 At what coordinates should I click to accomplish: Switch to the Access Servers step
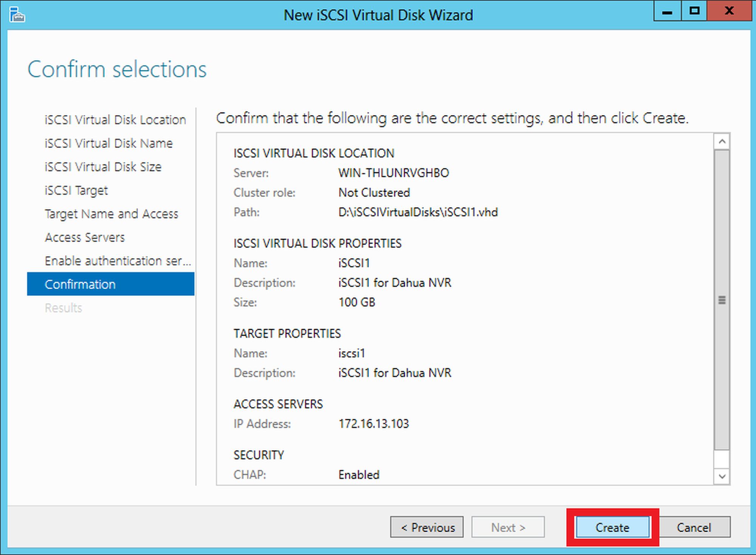tap(85, 237)
